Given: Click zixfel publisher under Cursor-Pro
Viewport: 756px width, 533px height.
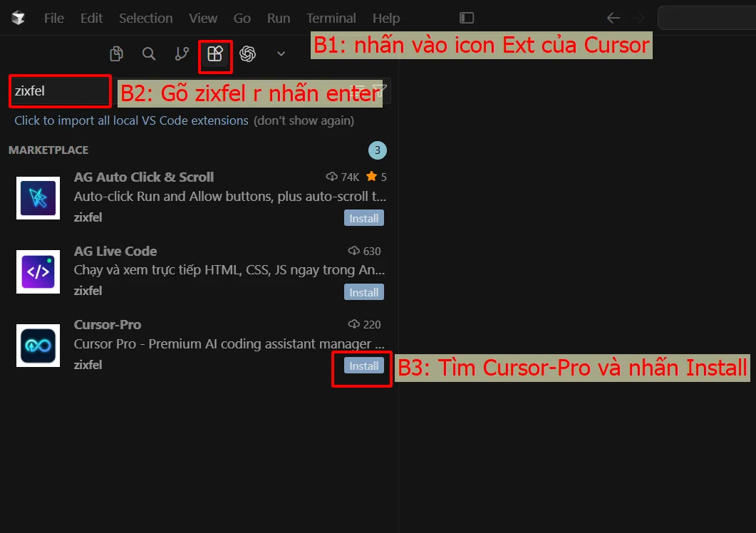Looking at the screenshot, I should point(88,365).
